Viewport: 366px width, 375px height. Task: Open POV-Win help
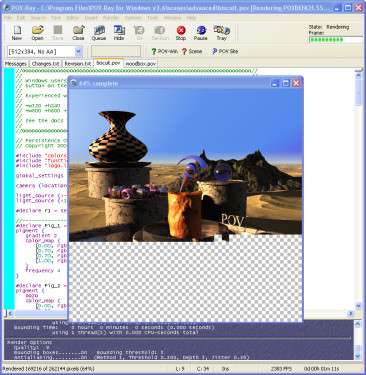[x=164, y=51]
